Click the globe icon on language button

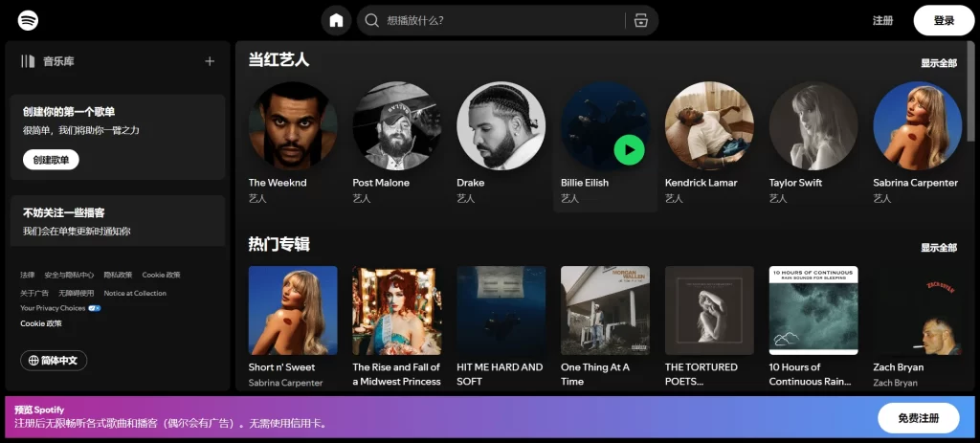tap(33, 361)
